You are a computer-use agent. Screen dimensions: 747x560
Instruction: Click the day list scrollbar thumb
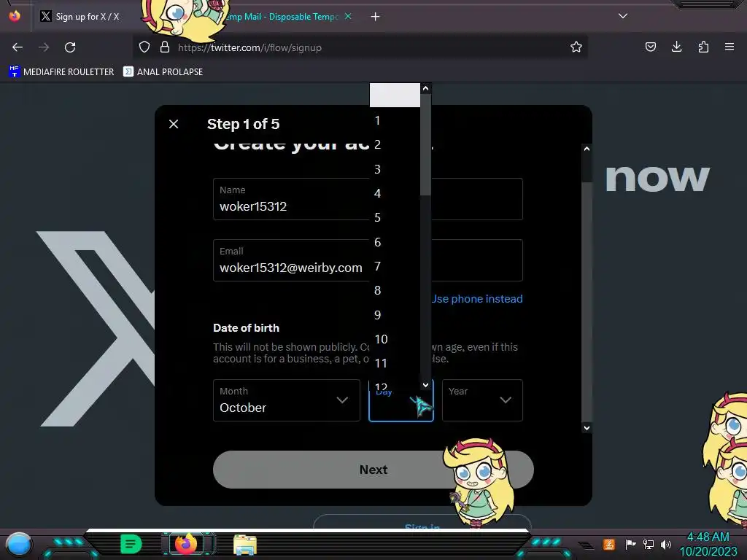(426, 144)
